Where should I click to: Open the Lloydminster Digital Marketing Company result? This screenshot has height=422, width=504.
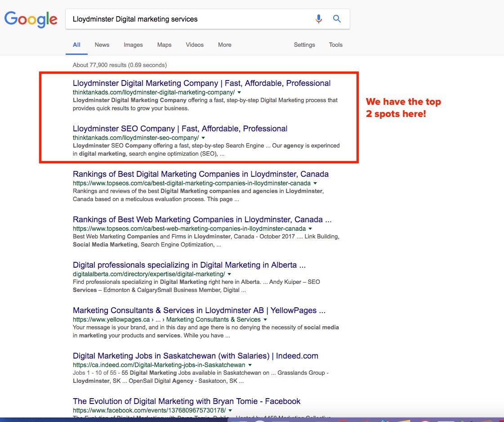[201, 83]
